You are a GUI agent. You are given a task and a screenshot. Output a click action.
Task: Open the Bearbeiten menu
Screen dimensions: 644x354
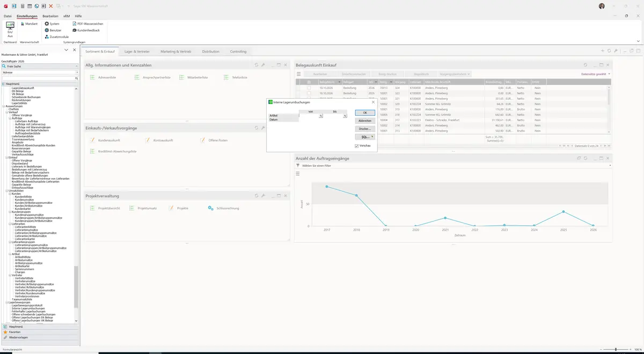50,16
